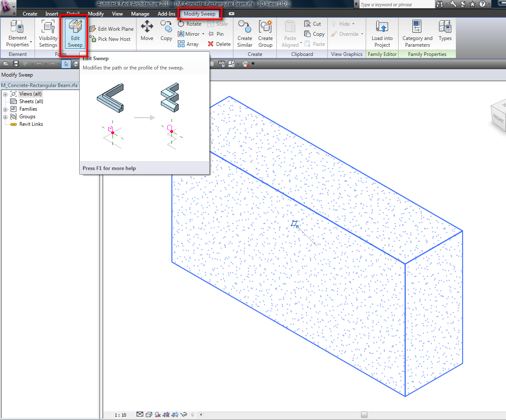This screenshot has height=420, width=506.
Task: Click Open icon in quick access toolbar
Action: [x=6, y=64]
